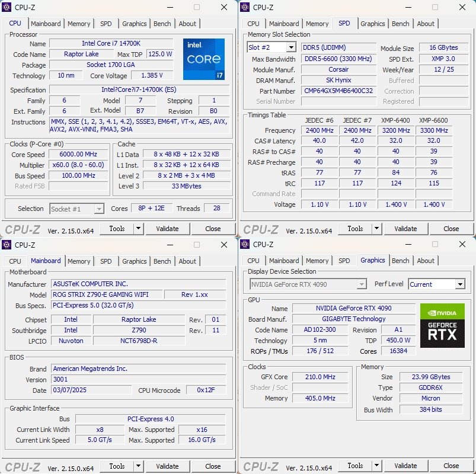Click Close button in the Mainboard window
Screen dimensions: 476x474
point(213,466)
